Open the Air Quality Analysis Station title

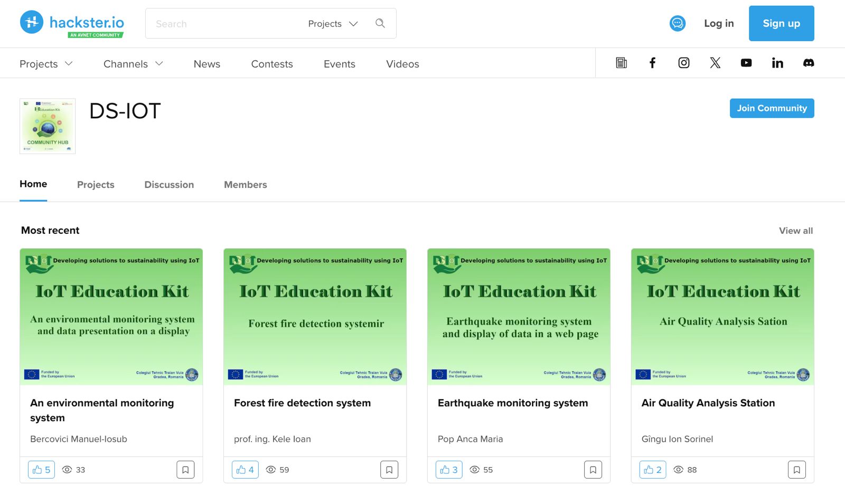click(x=708, y=403)
